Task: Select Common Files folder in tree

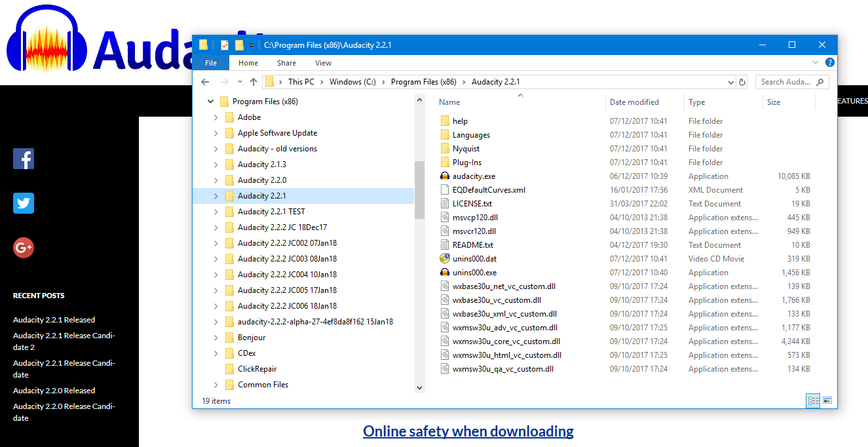Action: 263,385
